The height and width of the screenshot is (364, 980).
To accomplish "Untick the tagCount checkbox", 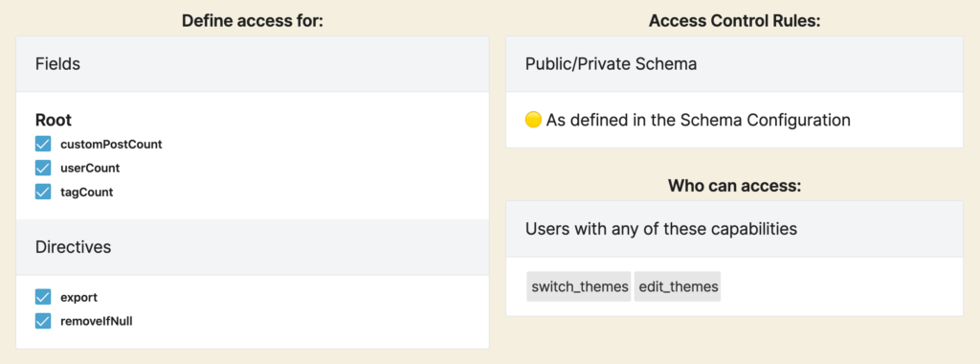I will coord(42,192).
